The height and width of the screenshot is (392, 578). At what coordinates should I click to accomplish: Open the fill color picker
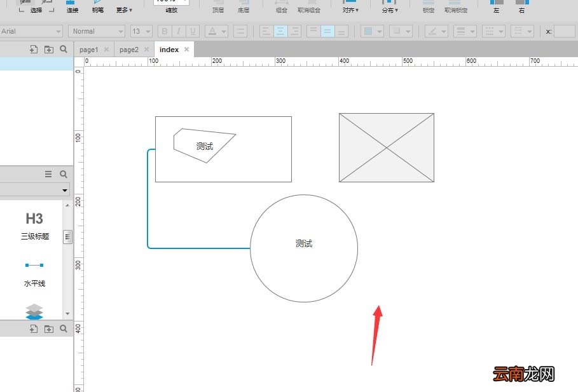[x=373, y=31]
